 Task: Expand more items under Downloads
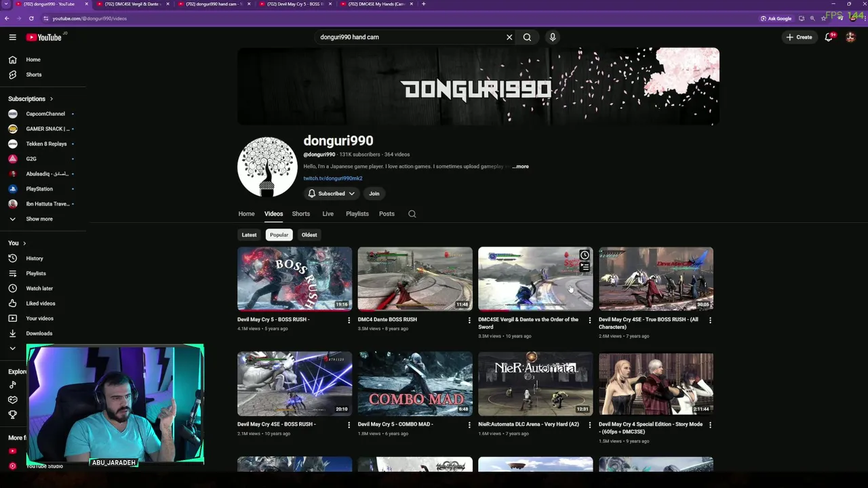pos(12,348)
